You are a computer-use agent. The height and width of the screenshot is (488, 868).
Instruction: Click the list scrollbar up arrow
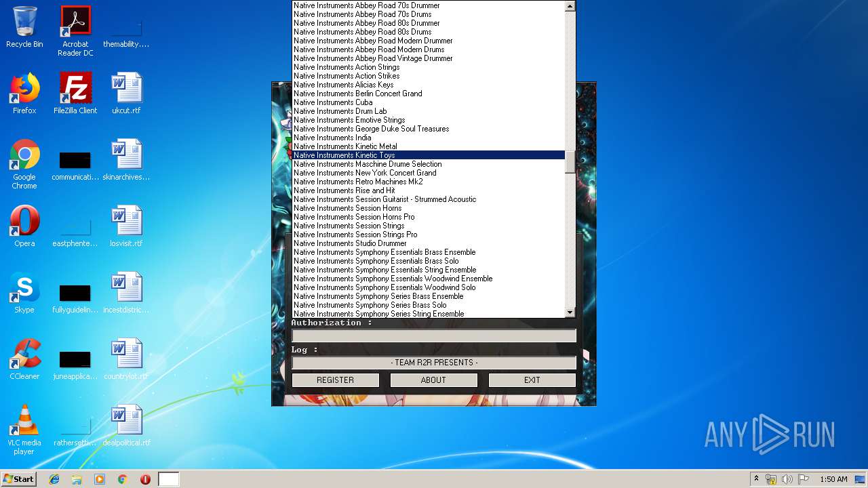pos(570,5)
